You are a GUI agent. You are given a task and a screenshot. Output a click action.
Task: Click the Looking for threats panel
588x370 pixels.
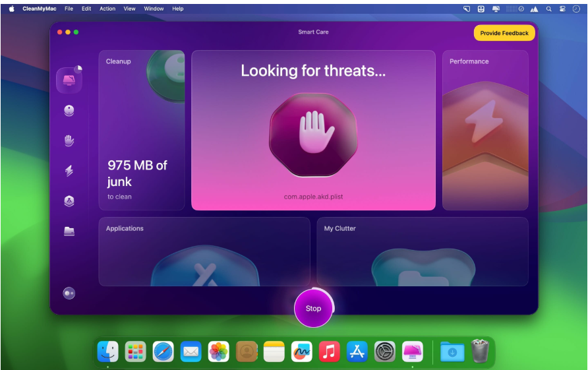tap(314, 130)
